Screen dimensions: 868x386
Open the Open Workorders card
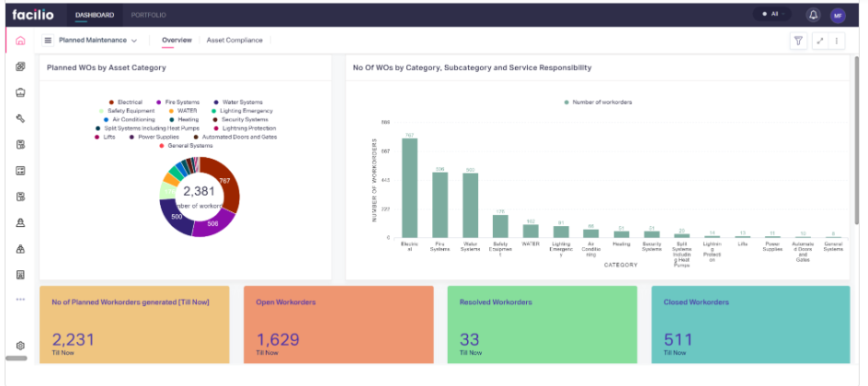coord(338,324)
